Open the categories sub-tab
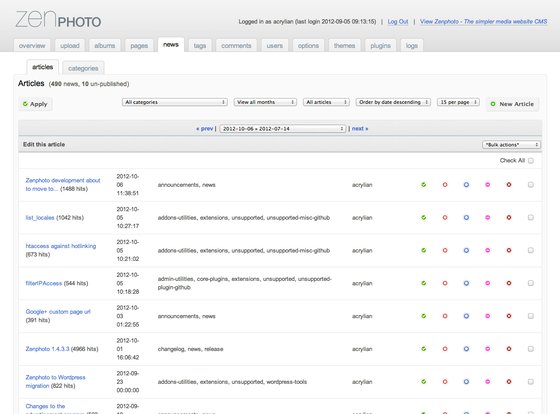The image size is (560, 414). [x=83, y=68]
